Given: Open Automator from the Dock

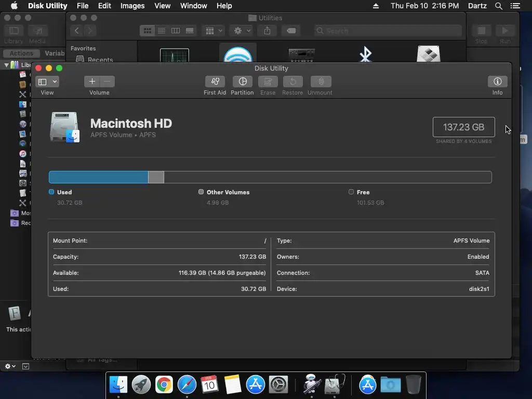Looking at the screenshot, I should coord(312,384).
